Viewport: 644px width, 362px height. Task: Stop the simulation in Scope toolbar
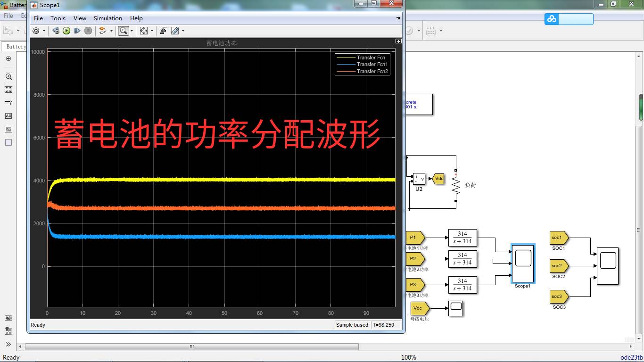point(88,31)
